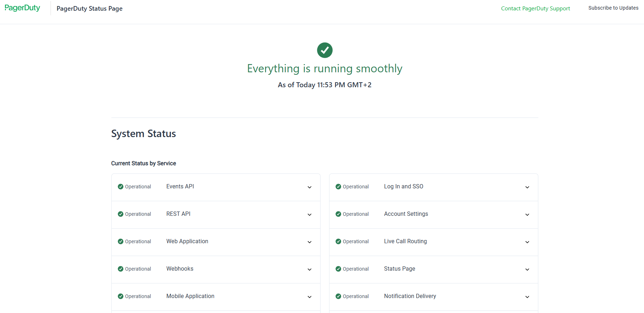Click the PagerDuty Status Page title
The width and height of the screenshot is (644, 313).
89,9
